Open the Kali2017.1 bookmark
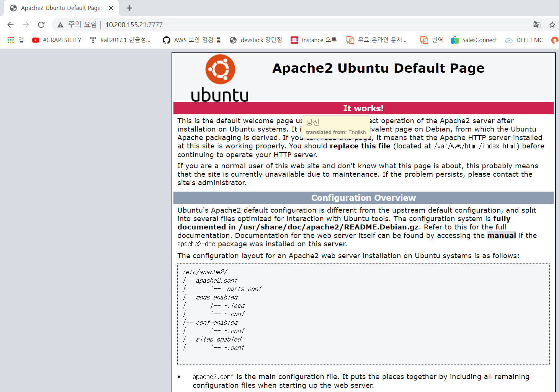559x392 pixels. click(x=120, y=40)
